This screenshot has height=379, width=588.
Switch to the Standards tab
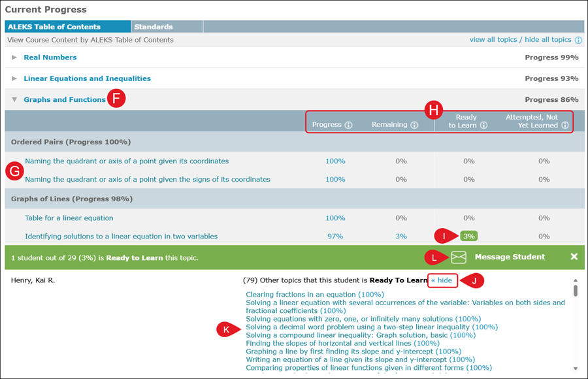tap(153, 27)
